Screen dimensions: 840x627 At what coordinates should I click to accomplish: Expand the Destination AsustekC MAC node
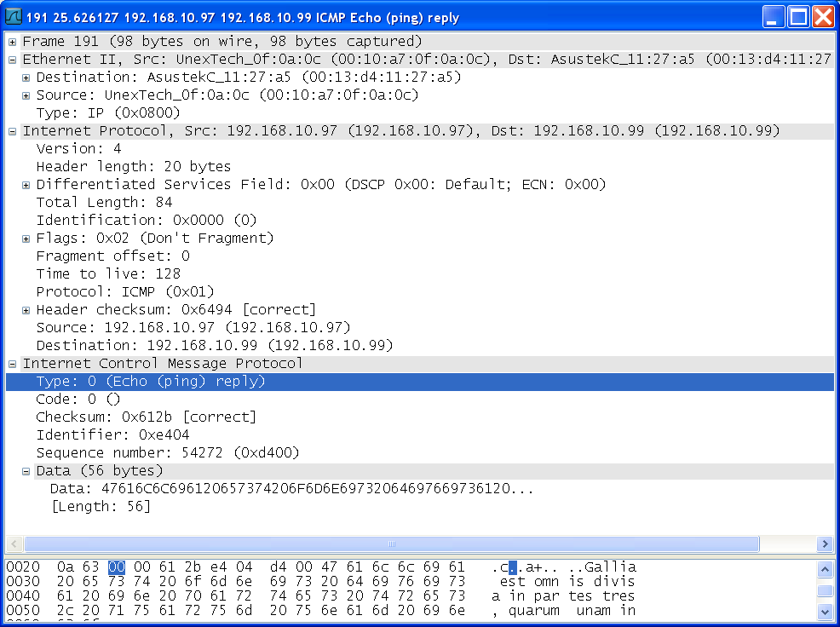[x=26, y=78]
